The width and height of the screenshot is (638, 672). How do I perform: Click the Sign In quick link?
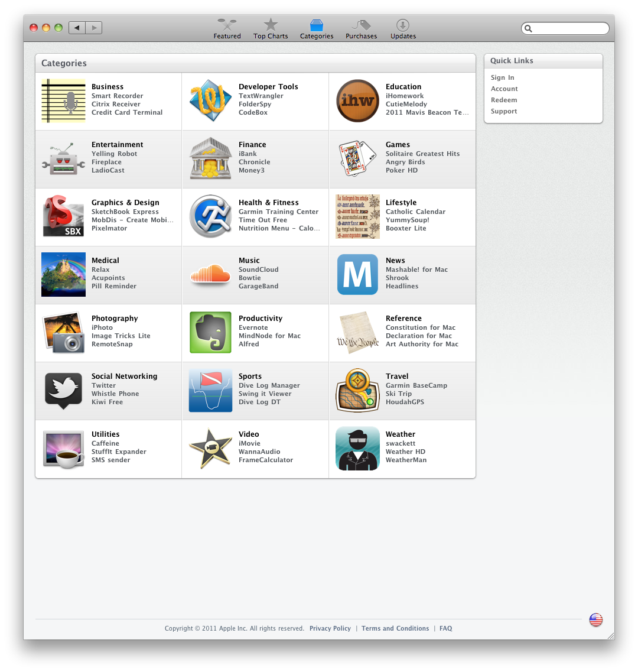pos(502,77)
